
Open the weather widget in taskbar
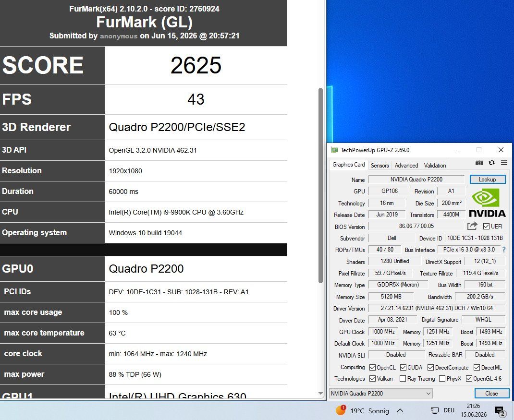(362, 411)
